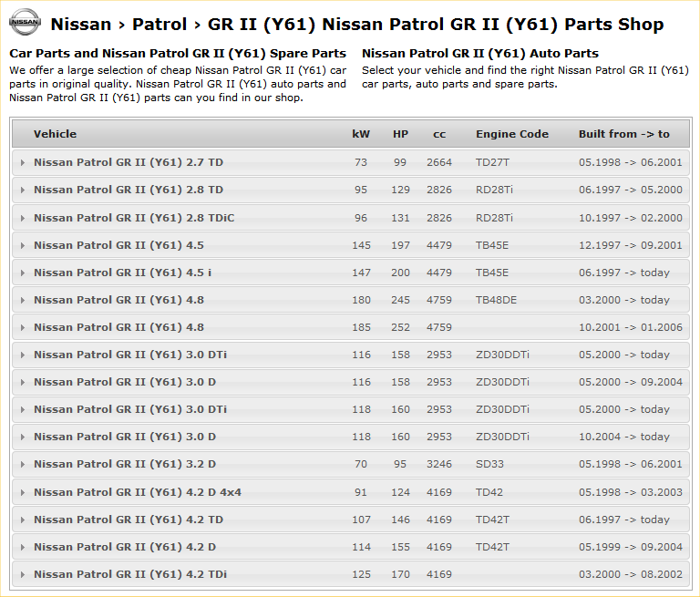
Task: Expand the 2.8 TD row arrow
Action: [x=22, y=190]
